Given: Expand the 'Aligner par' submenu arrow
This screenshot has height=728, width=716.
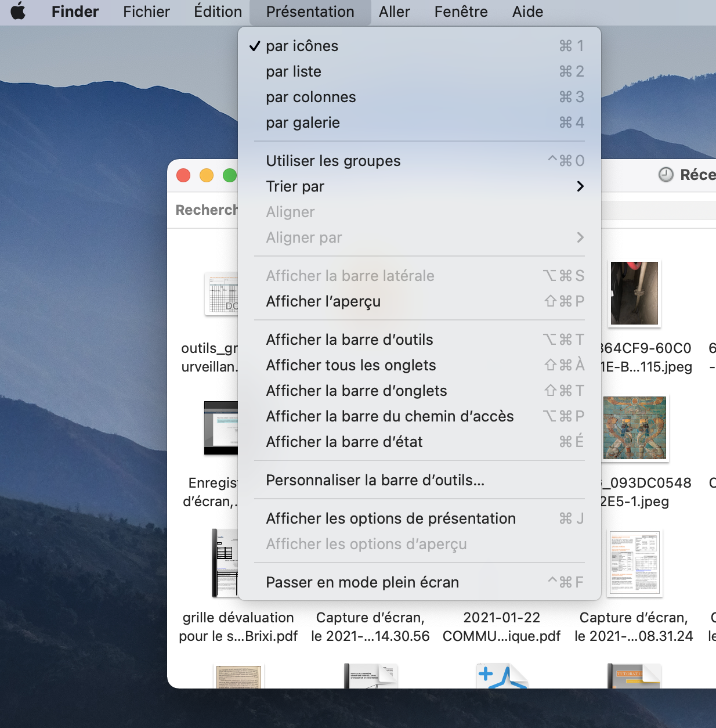Looking at the screenshot, I should click(x=580, y=237).
